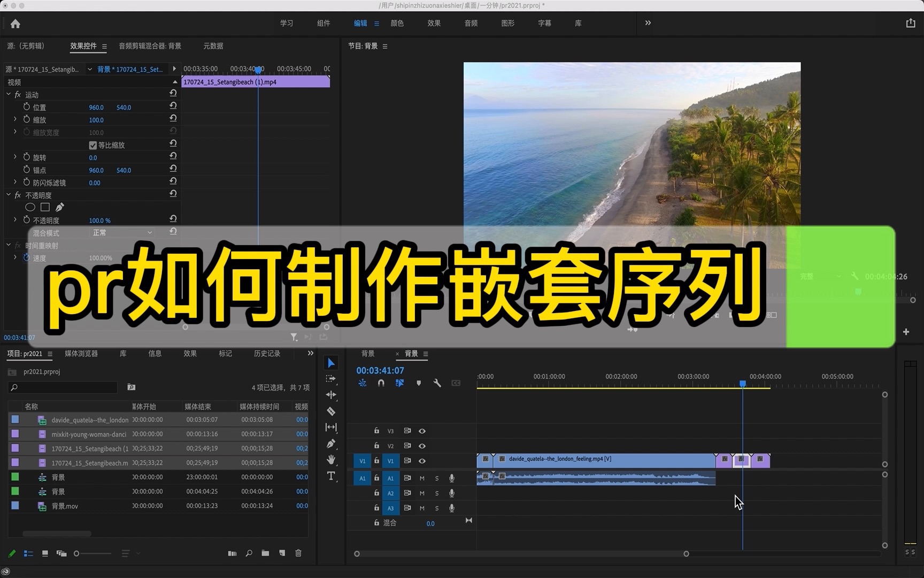Viewport: 924px width, 578px height.
Task: Select the Type tool
Action: (331, 476)
